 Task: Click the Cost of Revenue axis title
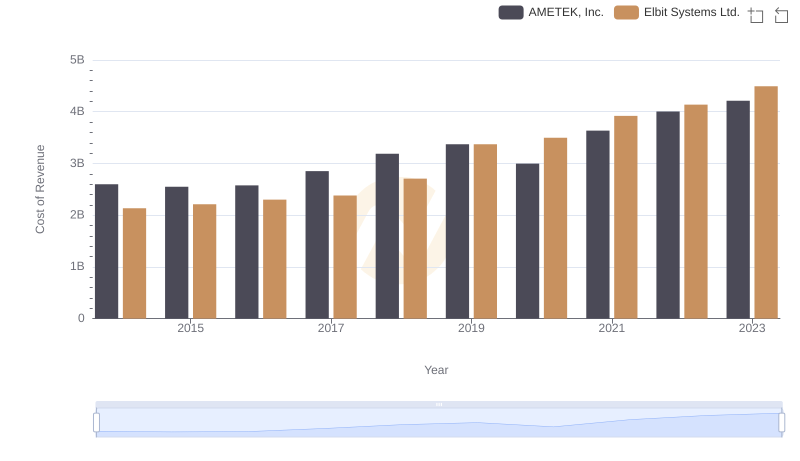tap(40, 189)
